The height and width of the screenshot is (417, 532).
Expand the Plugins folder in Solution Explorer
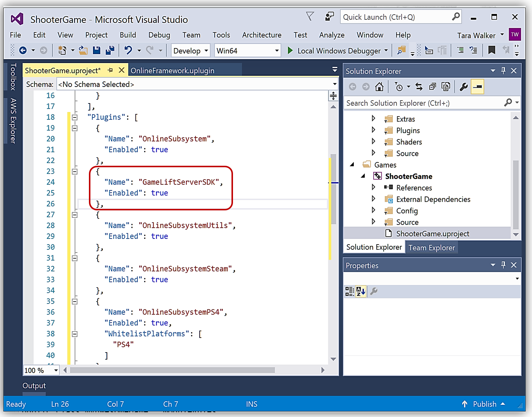373,130
